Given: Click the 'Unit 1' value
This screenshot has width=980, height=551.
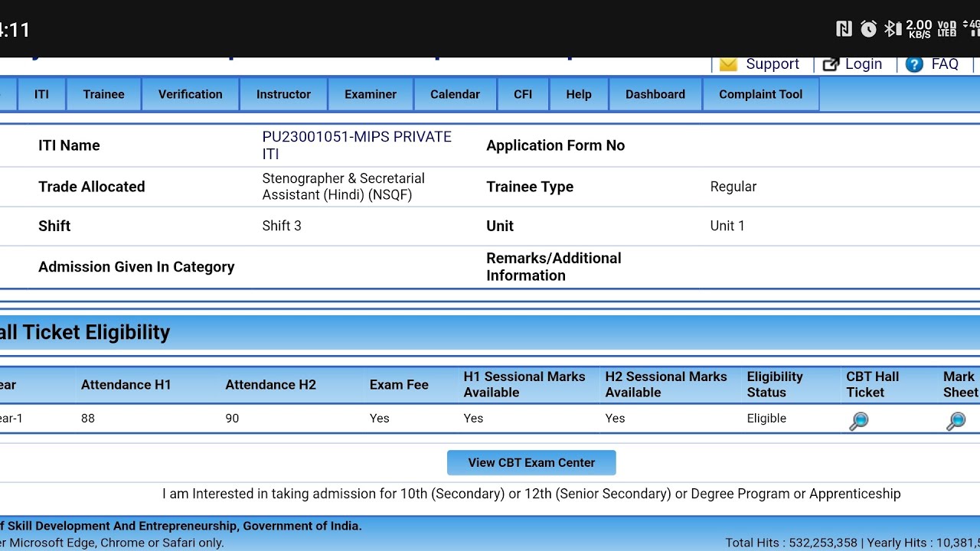Looking at the screenshot, I should tap(727, 226).
